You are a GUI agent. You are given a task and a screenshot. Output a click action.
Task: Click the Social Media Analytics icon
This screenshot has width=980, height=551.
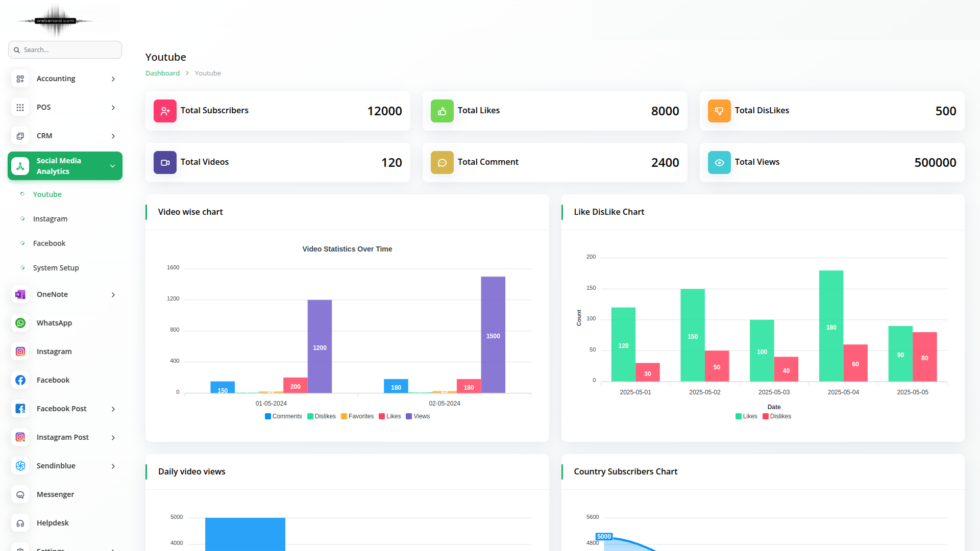20,166
